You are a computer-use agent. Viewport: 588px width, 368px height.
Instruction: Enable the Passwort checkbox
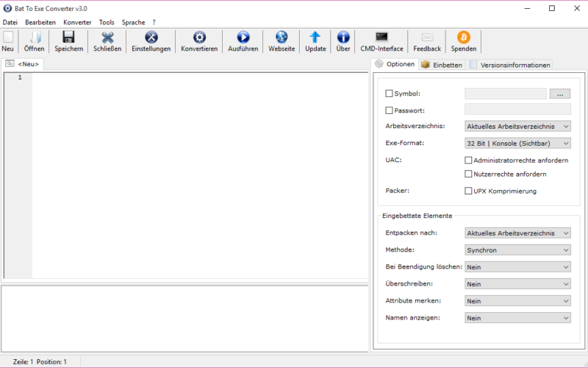(390, 110)
